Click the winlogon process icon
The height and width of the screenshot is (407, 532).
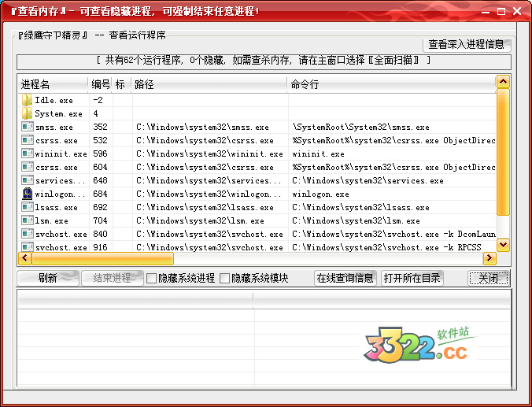(27, 194)
